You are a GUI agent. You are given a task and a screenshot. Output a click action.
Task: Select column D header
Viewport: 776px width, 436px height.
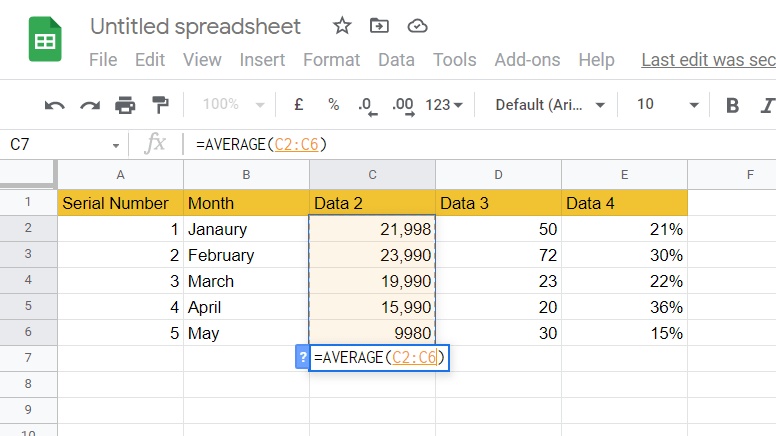coord(498,175)
